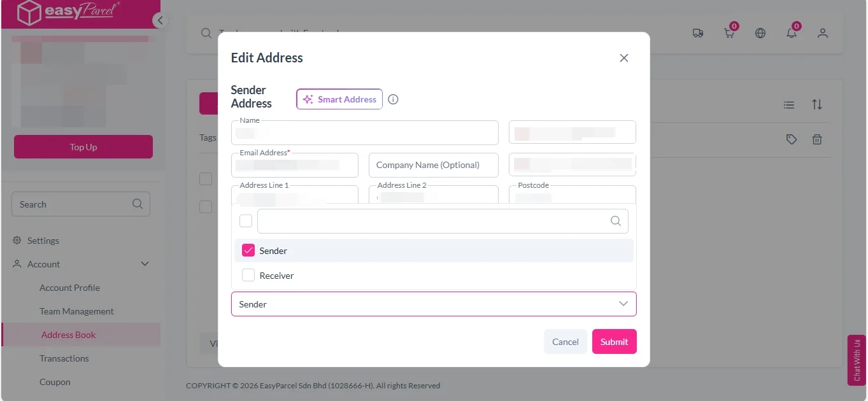This screenshot has width=868, height=401.
Task: Click the delivery truck icon in header
Action: [x=698, y=33]
